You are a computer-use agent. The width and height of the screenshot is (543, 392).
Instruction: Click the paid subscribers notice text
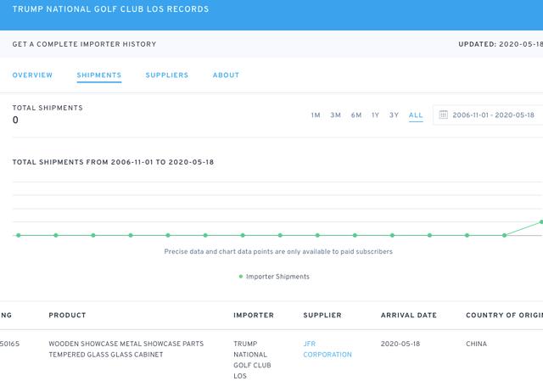coord(278,252)
